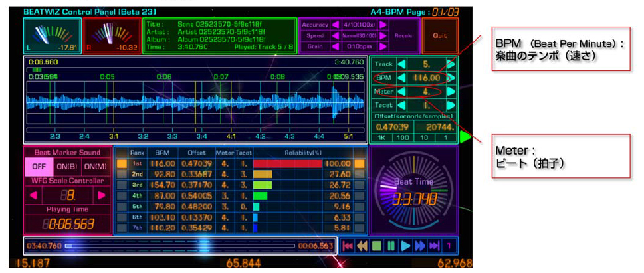Image resolution: width=644 pixels, height=273 pixels.
Task: Select the 1 offset step button
Action: pyautogui.click(x=445, y=138)
